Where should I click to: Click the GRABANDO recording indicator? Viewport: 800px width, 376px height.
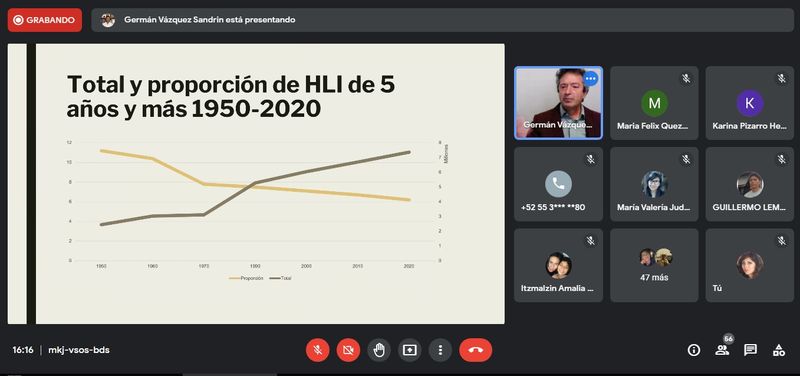(45, 20)
